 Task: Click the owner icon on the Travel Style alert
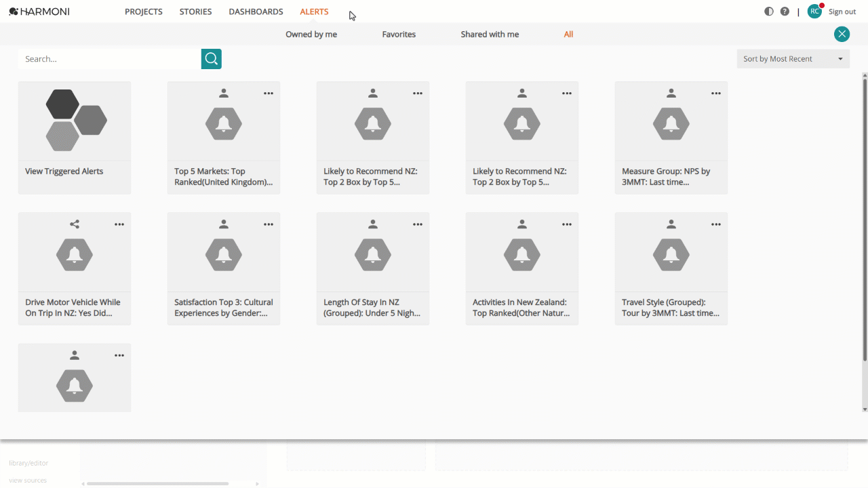tap(671, 224)
